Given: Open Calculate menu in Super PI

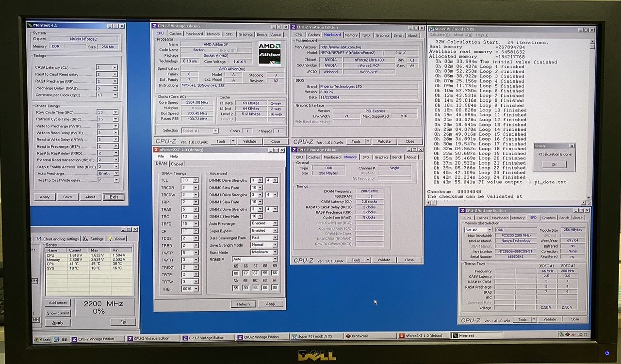Looking at the screenshot, I should [x=440, y=35].
